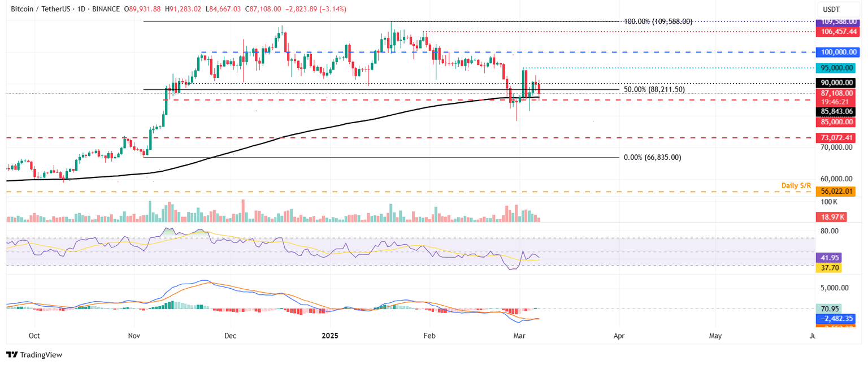Click the May label on time axis
The image size is (868, 365).
(x=715, y=335)
